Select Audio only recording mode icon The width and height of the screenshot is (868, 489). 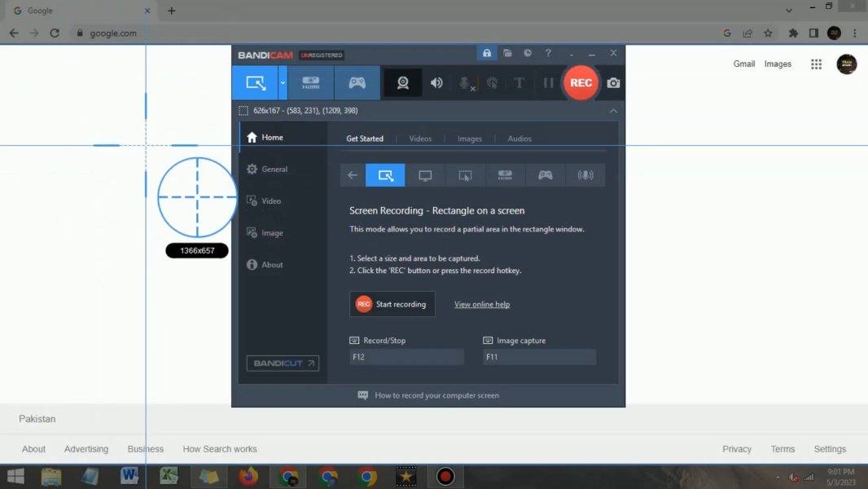point(585,175)
